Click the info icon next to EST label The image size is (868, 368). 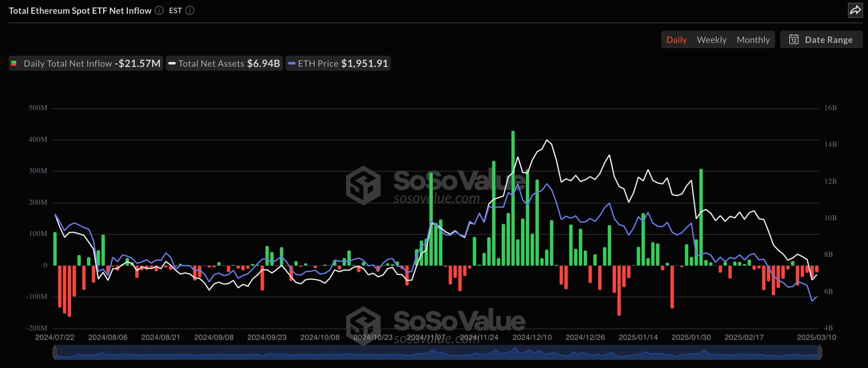(x=190, y=10)
